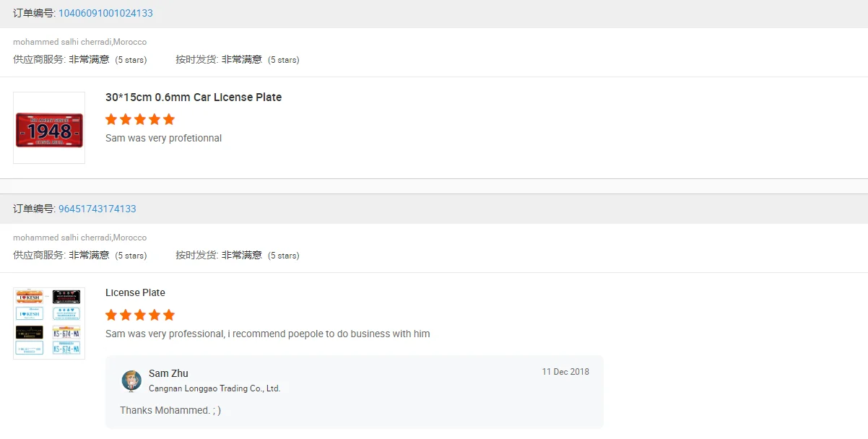Open the multi-plate product thumbnail image

[x=49, y=323]
